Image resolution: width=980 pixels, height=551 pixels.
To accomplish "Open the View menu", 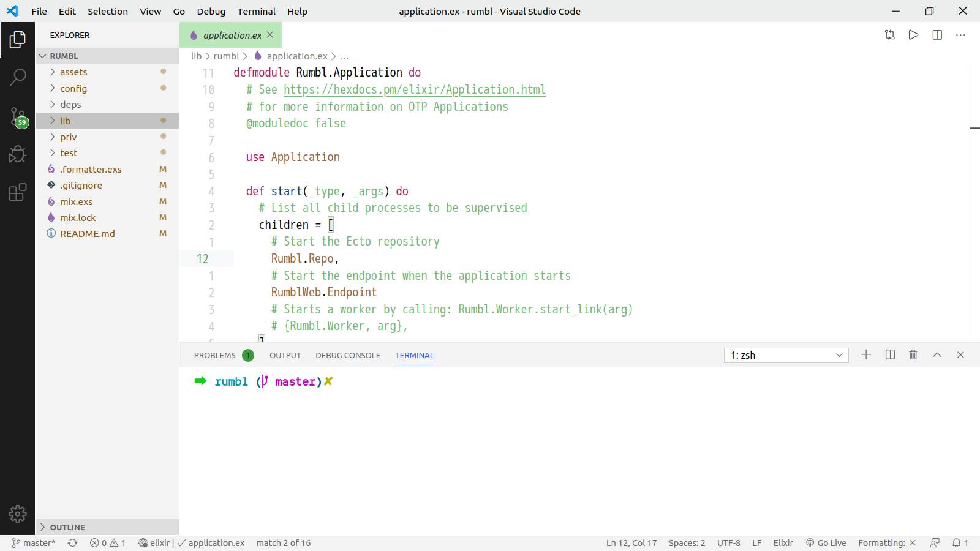I will pos(150,11).
